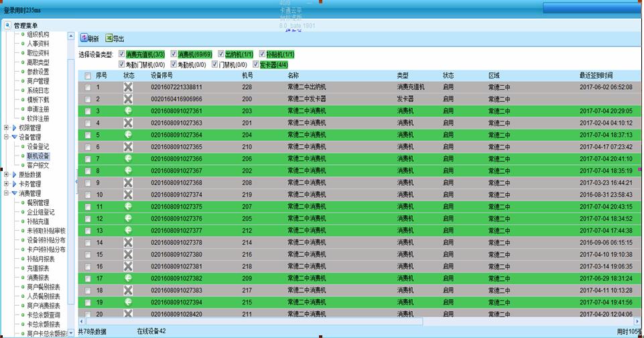Open 补贴月报表 in the menu tree
644x338 pixels.
point(41,259)
